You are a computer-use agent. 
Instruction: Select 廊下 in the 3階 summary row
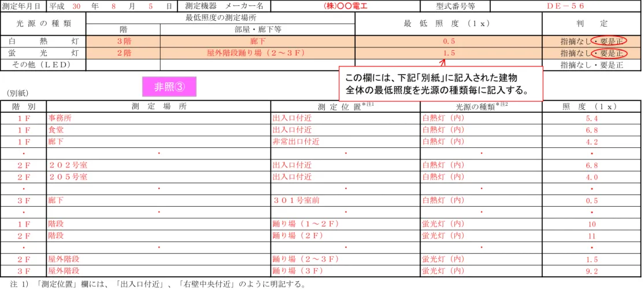[x=257, y=42]
